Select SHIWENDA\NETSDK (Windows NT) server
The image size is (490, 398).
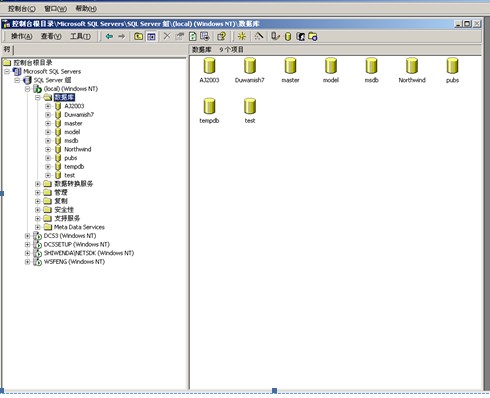pos(89,253)
